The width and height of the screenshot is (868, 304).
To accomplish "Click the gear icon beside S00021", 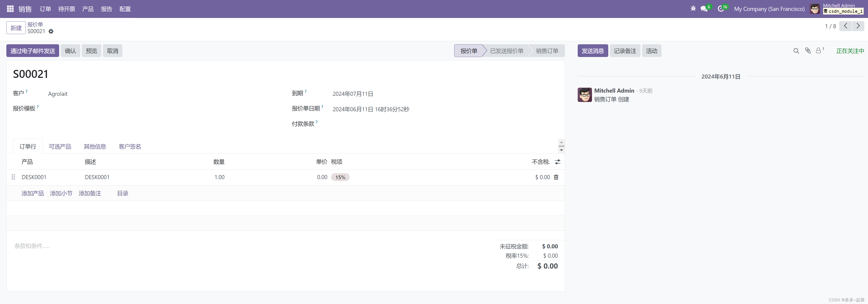I will tap(51, 31).
